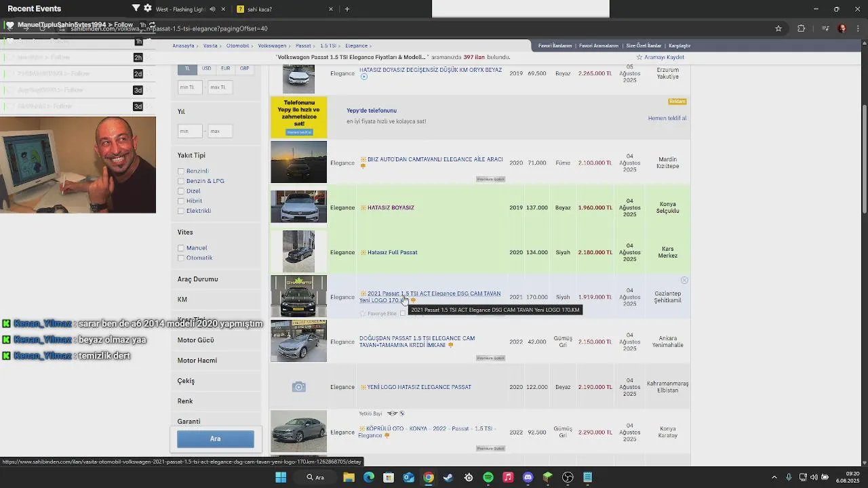
Task: Tick compare checkbox beside Favoriye Ekle
Action: tap(403, 313)
